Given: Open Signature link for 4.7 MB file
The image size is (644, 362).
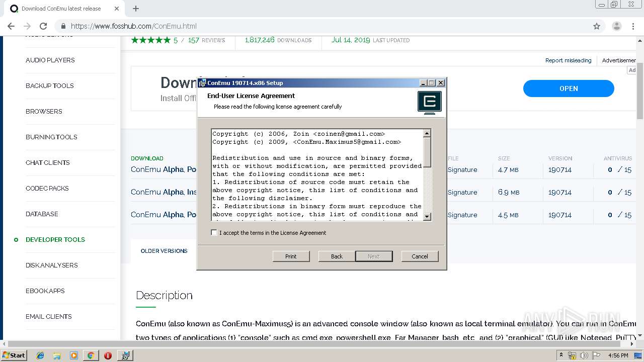Looking at the screenshot, I should tap(462, 170).
